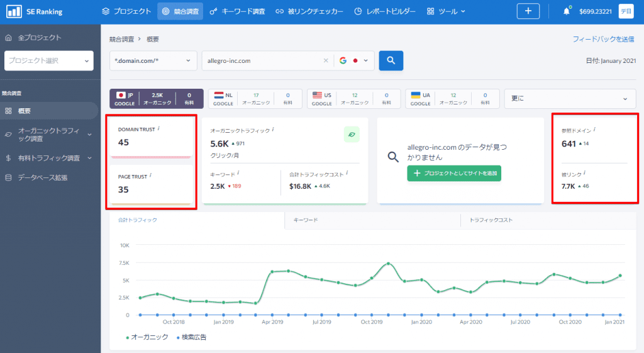Expand 有料トラフィック調査 sidebar section
This screenshot has height=353, width=644.
click(x=89, y=158)
